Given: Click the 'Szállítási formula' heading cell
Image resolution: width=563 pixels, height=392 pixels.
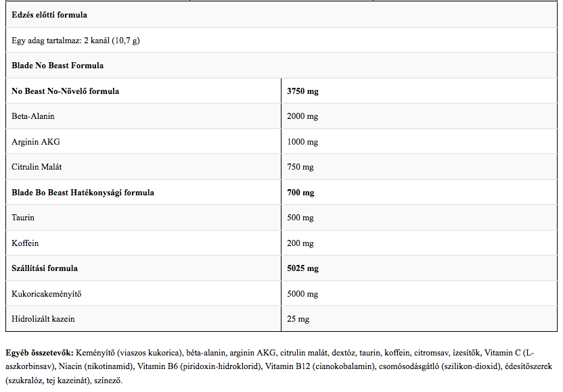Looking at the screenshot, I should point(45,268).
